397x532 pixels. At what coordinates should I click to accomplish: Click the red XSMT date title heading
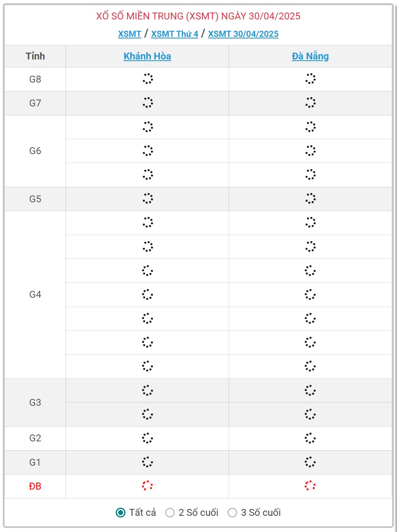pyautogui.click(x=198, y=16)
